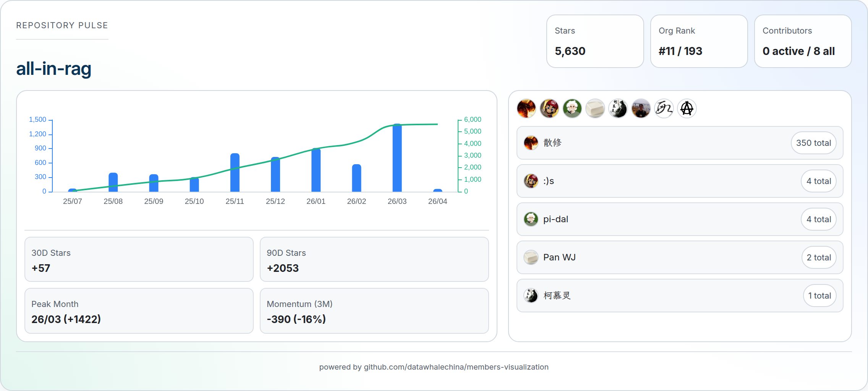The image size is (868, 391).
Task: Click the tofu block avatar in the top avatar row
Action: (595, 108)
